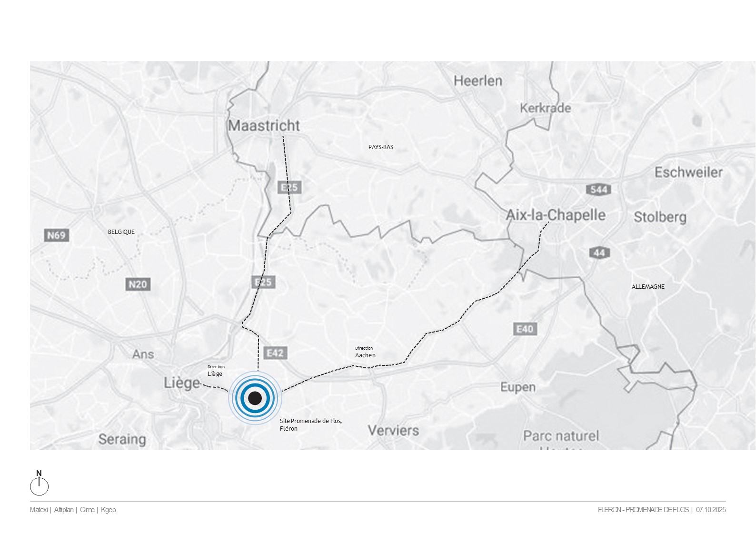Click the Direction Aachen annotation

pyautogui.click(x=365, y=352)
